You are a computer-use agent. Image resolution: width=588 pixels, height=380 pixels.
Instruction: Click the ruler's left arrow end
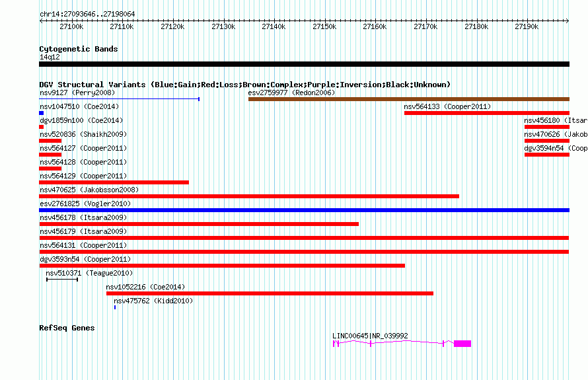[41, 21]
